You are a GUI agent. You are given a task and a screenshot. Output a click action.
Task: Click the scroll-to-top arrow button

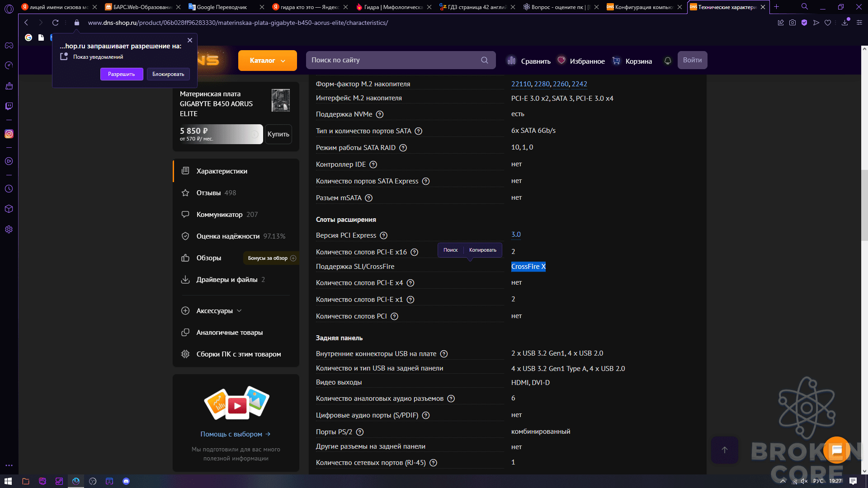tap(725, 450)
